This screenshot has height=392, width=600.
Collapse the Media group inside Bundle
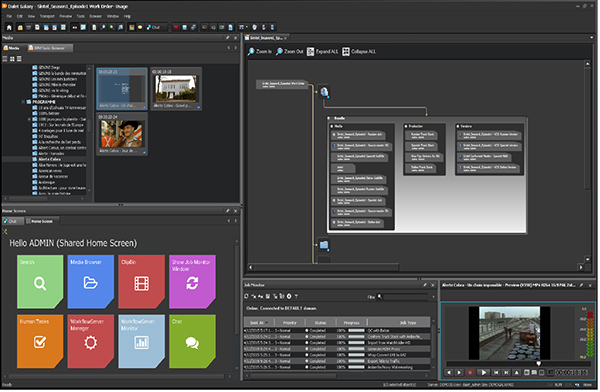click(332, 126)
